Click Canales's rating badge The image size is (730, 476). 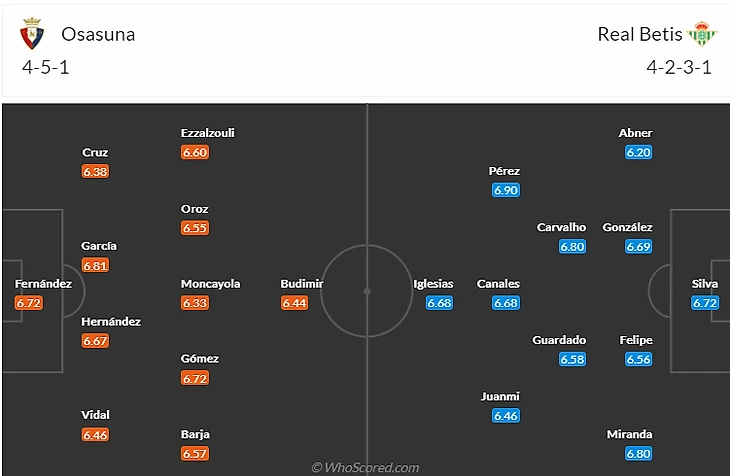click(506, 303)
